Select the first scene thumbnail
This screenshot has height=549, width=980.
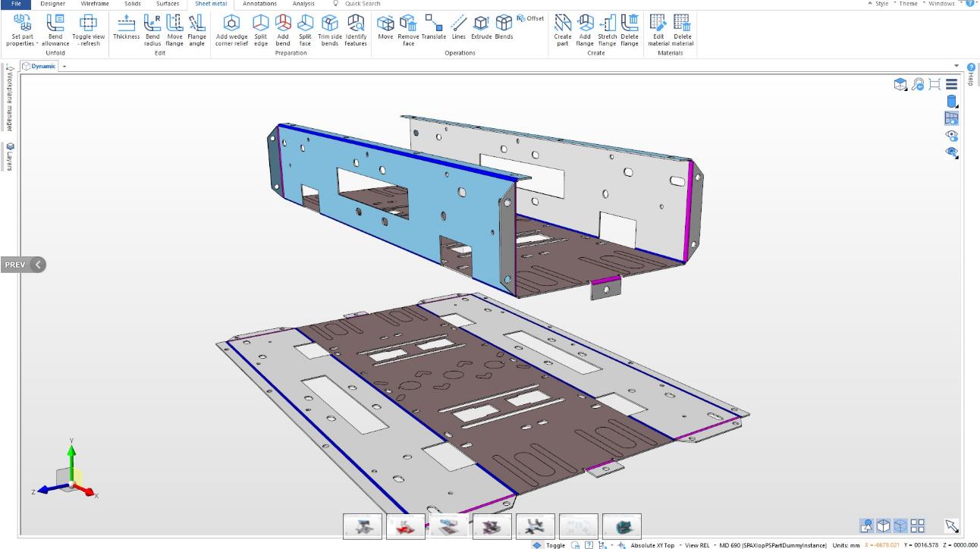pyautogui.click(x=362, y=526)
